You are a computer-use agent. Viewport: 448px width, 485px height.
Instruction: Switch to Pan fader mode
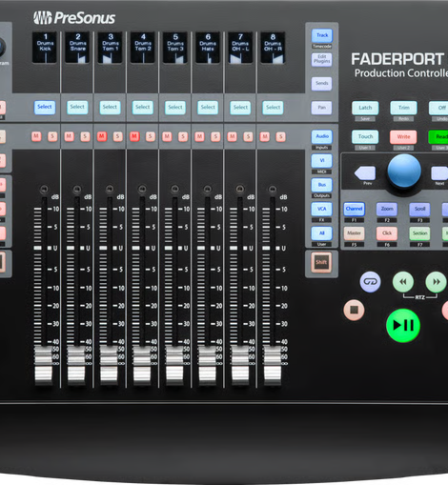[322, 108]
